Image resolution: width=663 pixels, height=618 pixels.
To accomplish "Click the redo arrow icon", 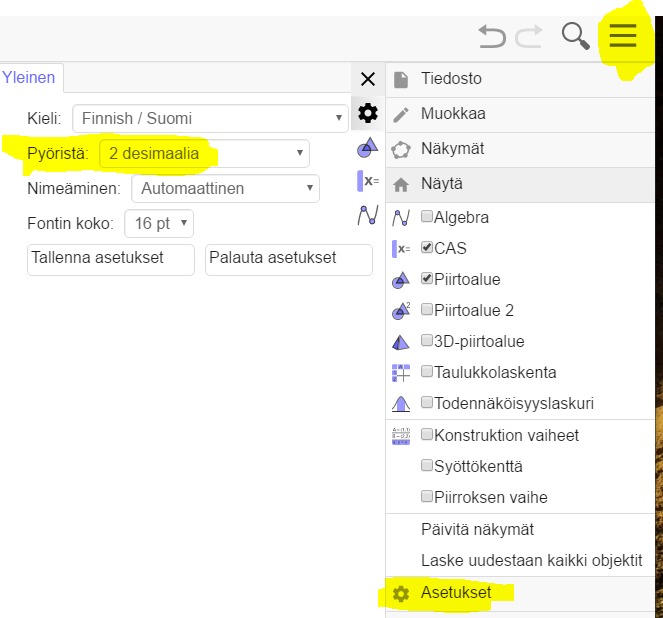I will coord(529,36).
